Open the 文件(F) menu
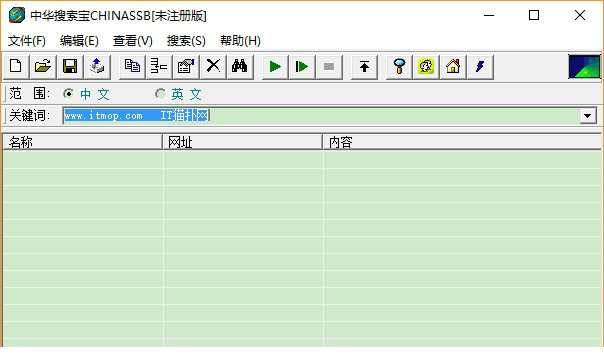Image resolution: width=604 pixels, height=360 pixels. pos(27,41)
